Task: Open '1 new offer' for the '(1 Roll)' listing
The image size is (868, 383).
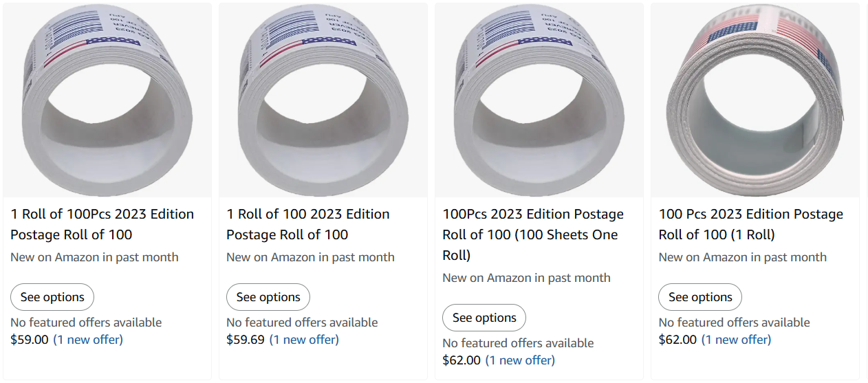Action: click(736, 340)
